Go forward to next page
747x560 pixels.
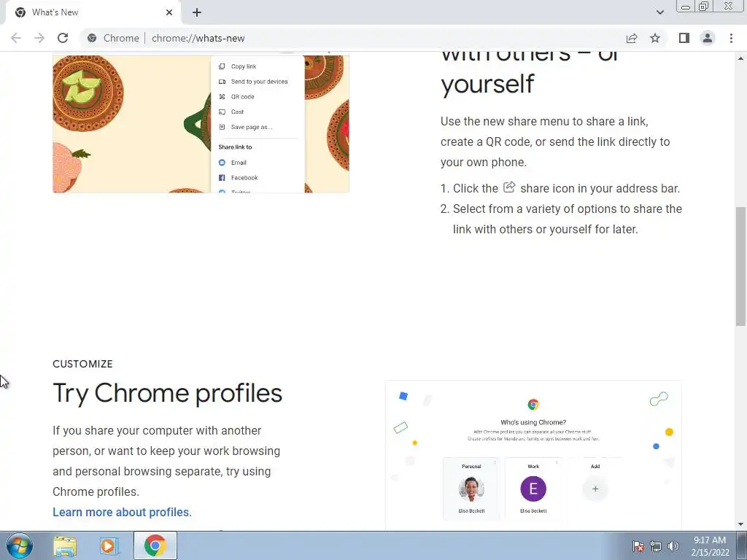tap(39, 38)
